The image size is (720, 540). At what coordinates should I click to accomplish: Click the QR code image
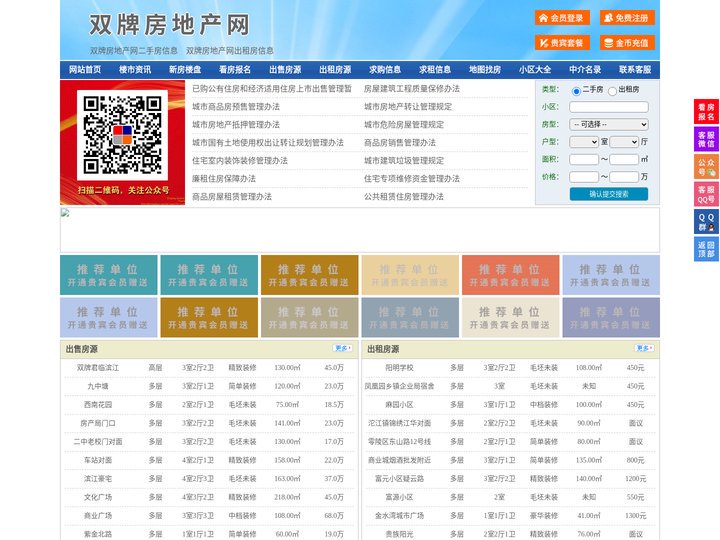click(122, 135)
